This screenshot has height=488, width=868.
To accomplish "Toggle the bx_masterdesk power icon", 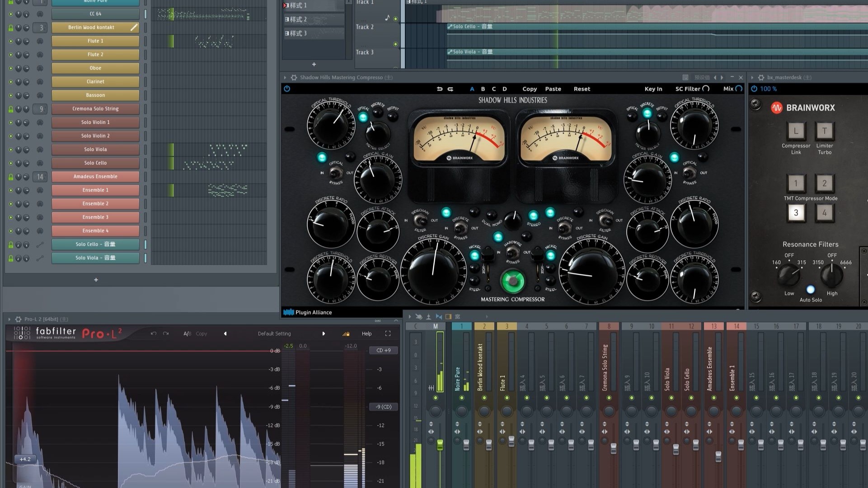I will (754, 89).
